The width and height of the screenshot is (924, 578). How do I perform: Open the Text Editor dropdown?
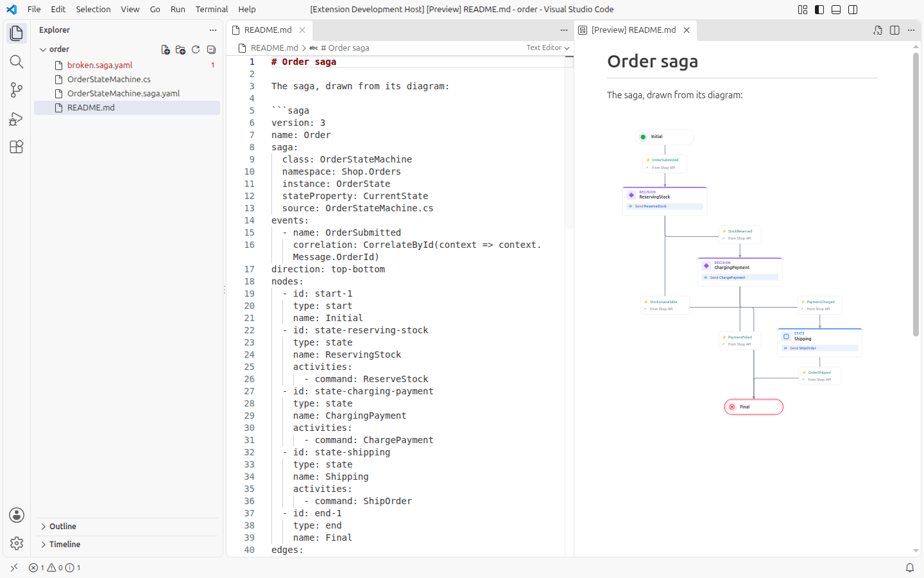pos(548,48)
